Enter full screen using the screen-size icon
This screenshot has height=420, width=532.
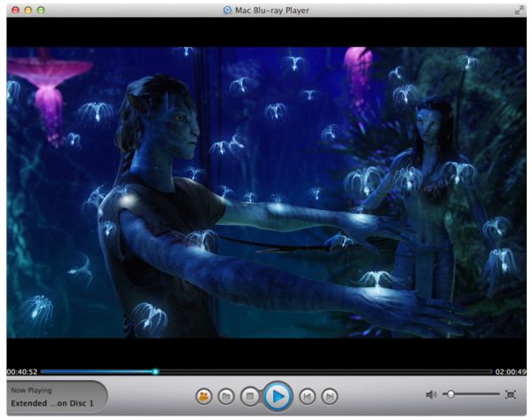[511, 394]
